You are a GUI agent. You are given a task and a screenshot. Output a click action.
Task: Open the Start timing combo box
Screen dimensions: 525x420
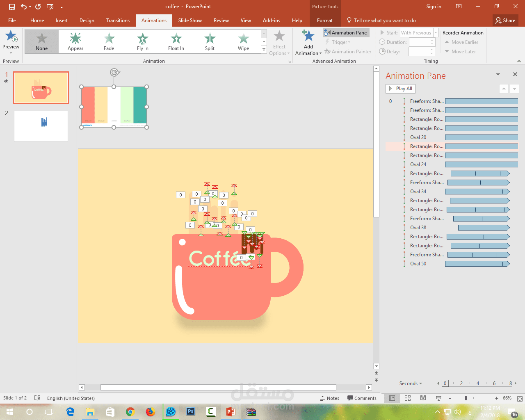(419, 33)
